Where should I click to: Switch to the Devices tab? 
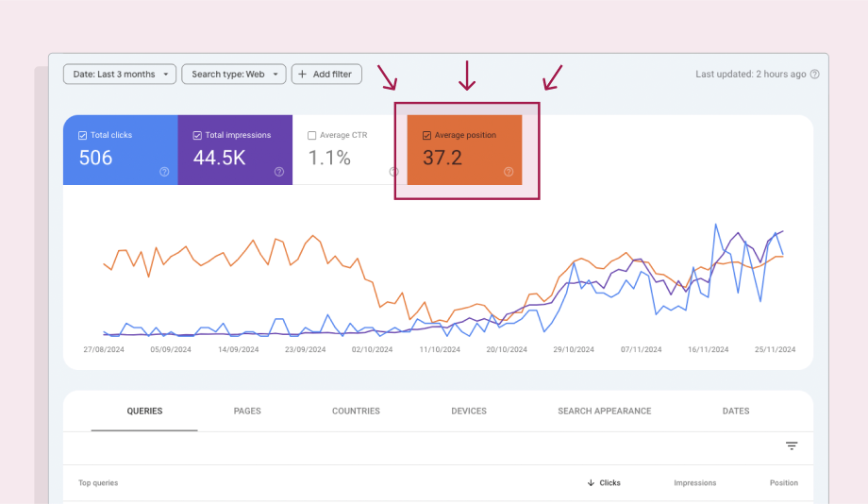tap(469, 411)
